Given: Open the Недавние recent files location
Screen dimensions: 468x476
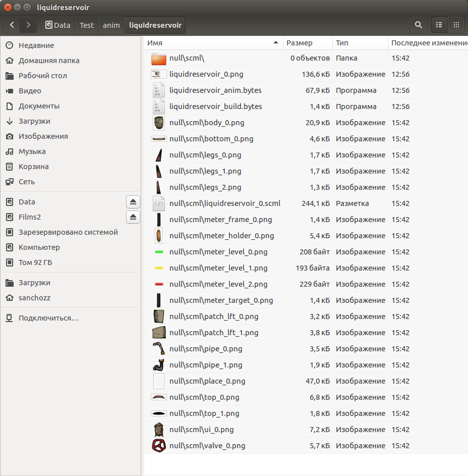Looking at the screenshot, I should [36, 45].
